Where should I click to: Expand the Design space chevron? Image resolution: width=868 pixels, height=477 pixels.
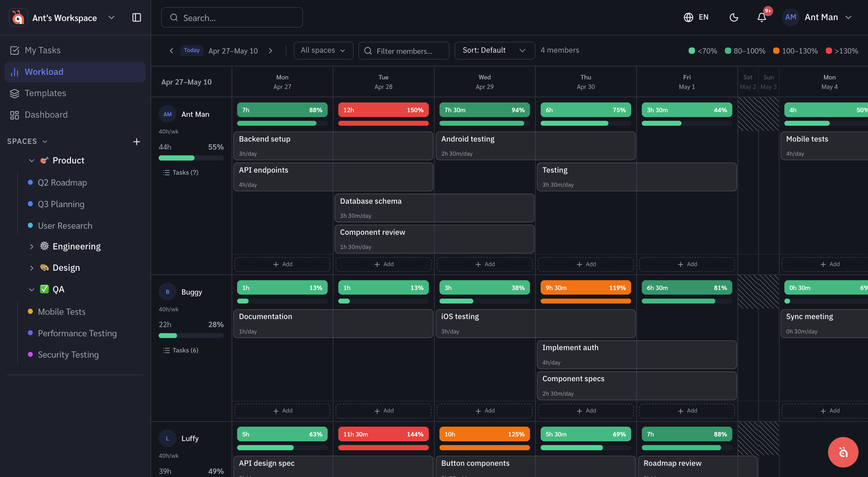pos(32,268)
